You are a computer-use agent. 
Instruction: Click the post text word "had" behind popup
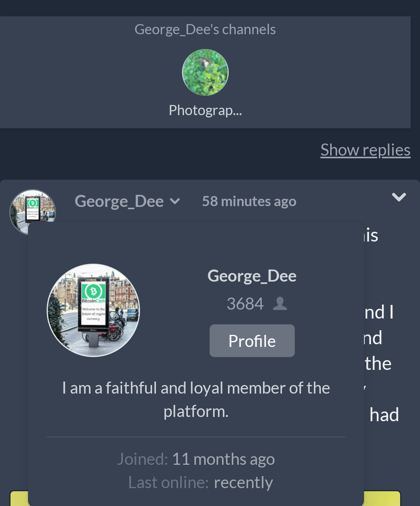[x=384, y=415]
